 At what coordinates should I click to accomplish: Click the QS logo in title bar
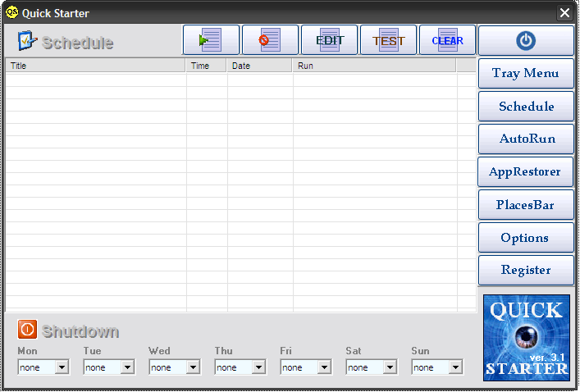11,12
